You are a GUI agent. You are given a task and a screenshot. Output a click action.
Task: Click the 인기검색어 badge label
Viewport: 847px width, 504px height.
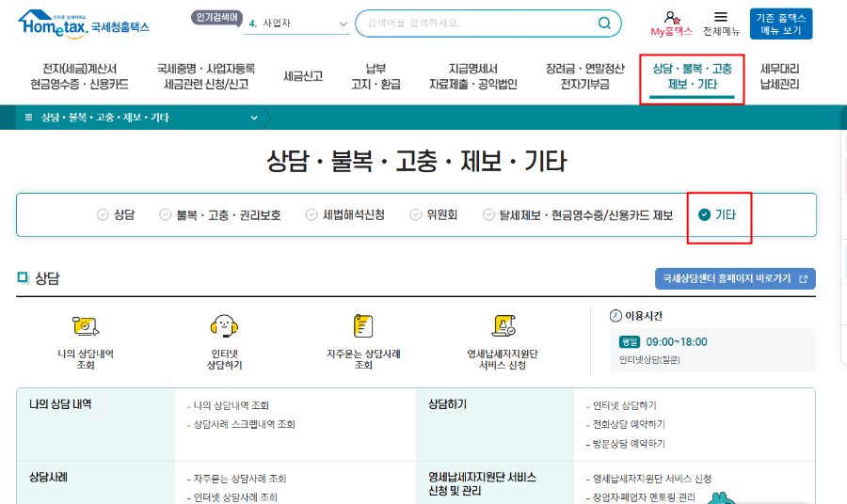(x=216, y=18)
